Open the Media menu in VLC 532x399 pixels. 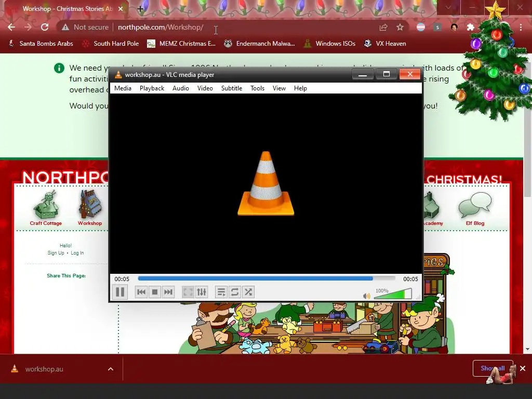point(123,88)
